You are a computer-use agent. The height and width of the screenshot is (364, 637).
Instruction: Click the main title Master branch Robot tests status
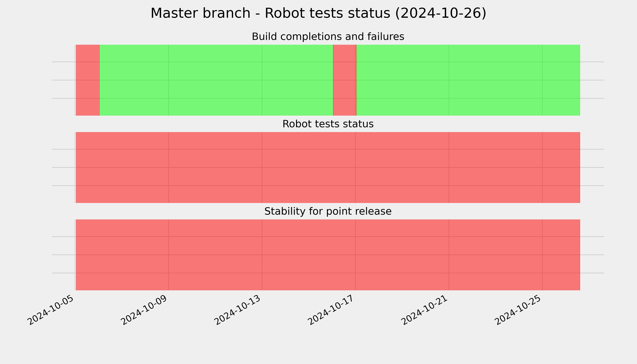(x=318, y=13)
